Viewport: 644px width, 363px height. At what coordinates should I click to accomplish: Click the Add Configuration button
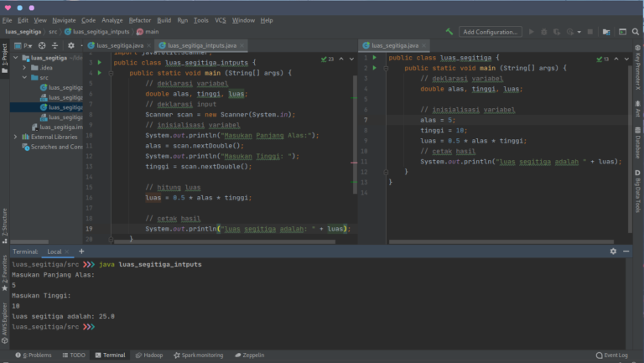tap(491, 32)
